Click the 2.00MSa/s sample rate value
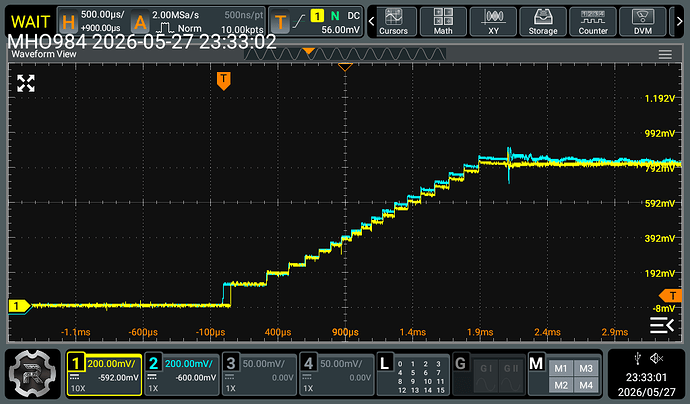Screen dimensions: 690x404 176,15
